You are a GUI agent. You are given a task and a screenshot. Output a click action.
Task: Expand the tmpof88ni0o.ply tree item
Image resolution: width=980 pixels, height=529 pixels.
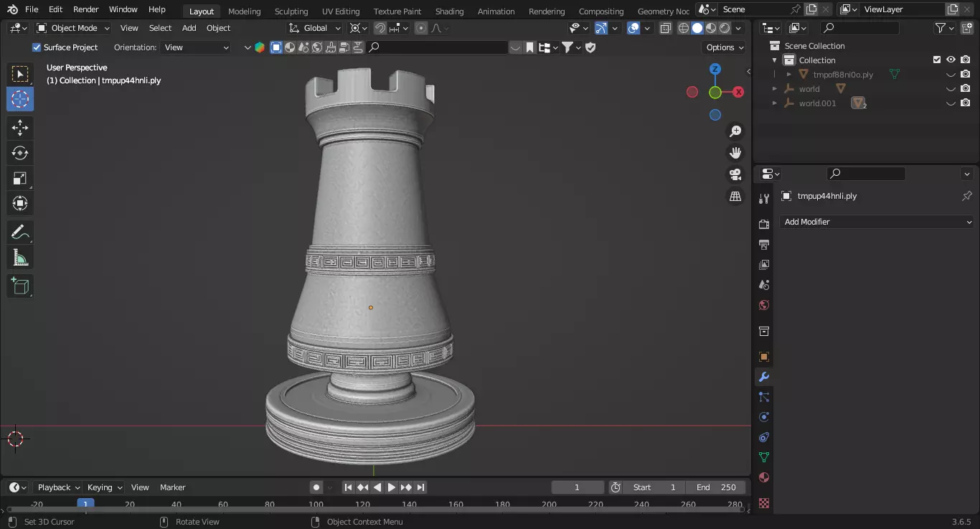789,75
